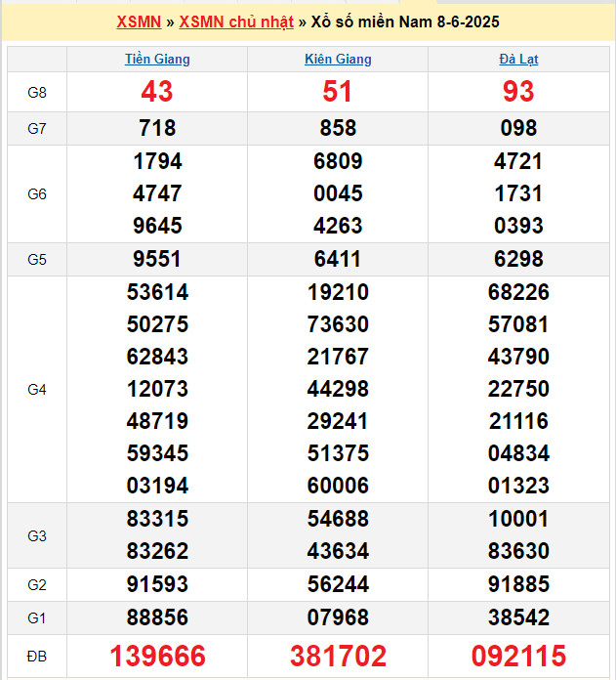Click the G4 number 53614
The width and height of the screenshot is (616, 680).
tap(157, 292)
